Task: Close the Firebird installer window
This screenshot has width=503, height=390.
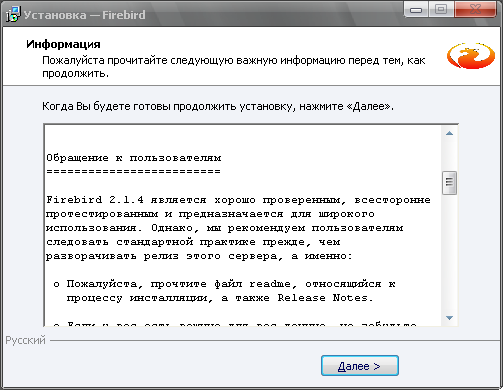Action: [475, 10]
